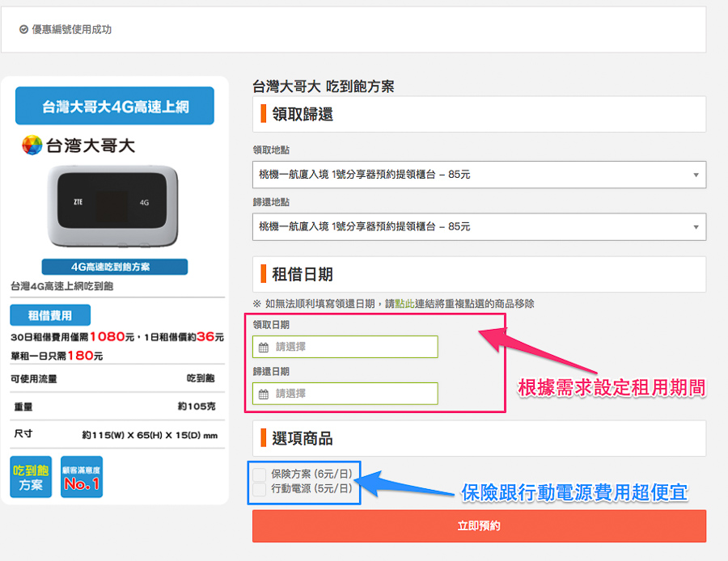The height and width of the screenshot is (561, 728).
Task: Click the 行動電源 (5元/日) label text
Action: click(x=312, y=488)
